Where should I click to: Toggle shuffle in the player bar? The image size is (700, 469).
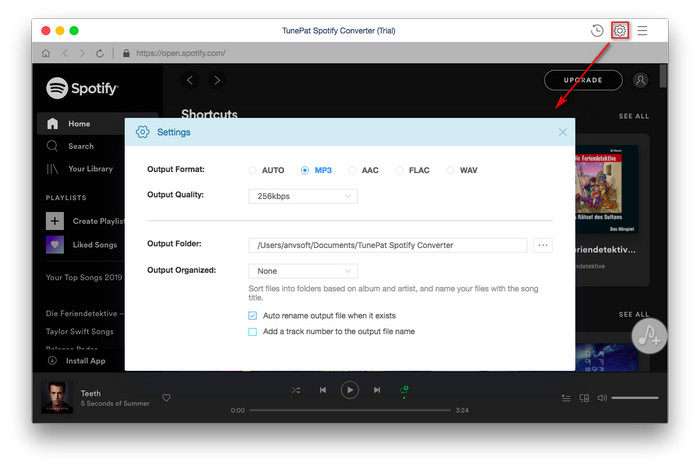(295, 390)
